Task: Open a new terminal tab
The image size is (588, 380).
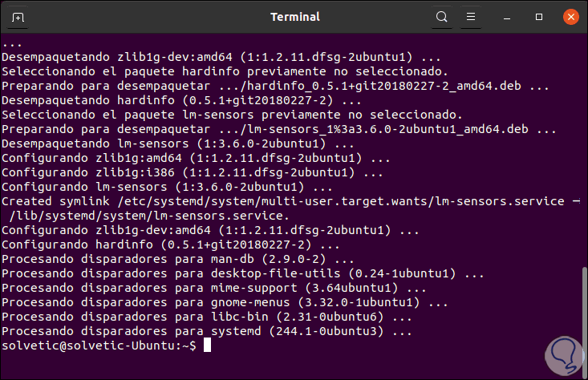Action: (18, 17)
